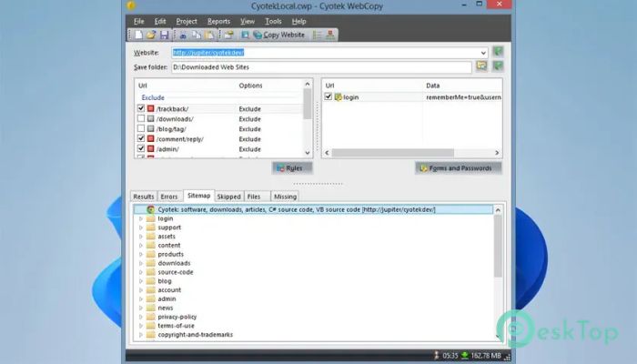Check the /blog/tag/ rule checkbox
Image resolution: width=637 pixels, height=364 pixels.
point(141,128)
